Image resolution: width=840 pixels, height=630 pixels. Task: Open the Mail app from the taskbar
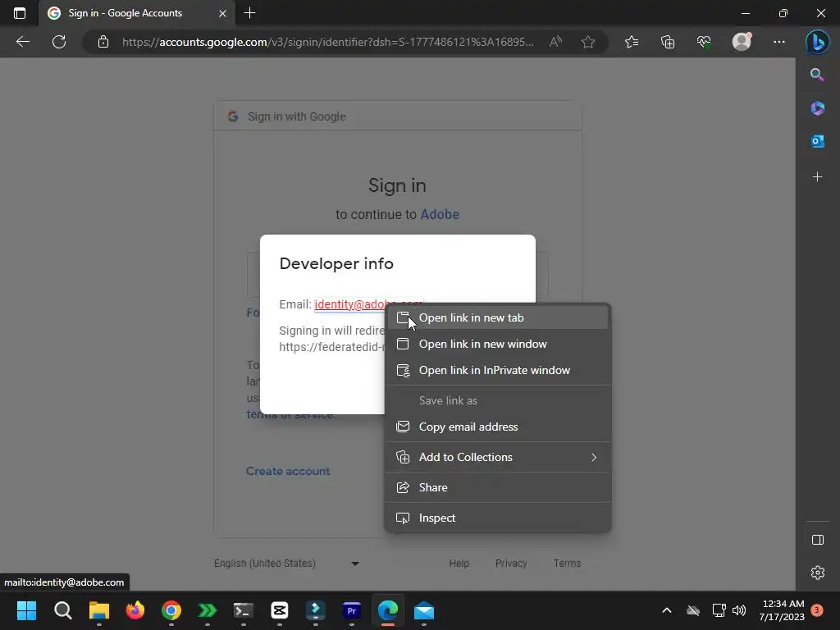[x=424, y=610]
